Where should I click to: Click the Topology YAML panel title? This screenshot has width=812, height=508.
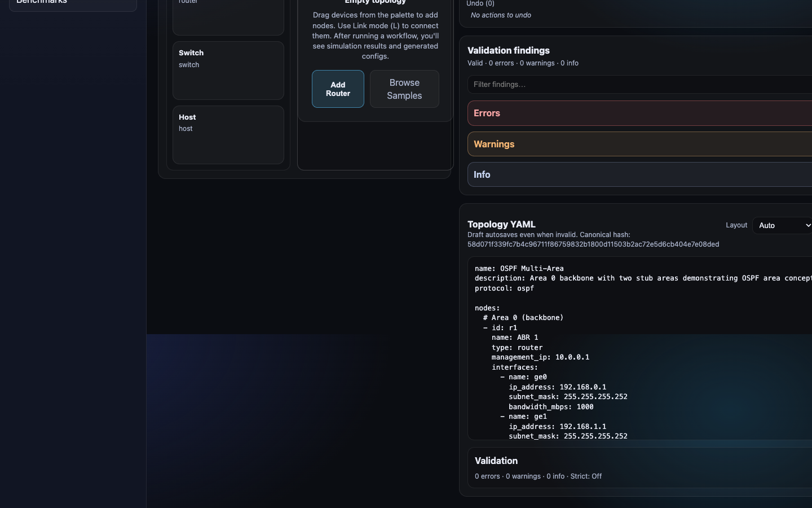coord(501,224)
